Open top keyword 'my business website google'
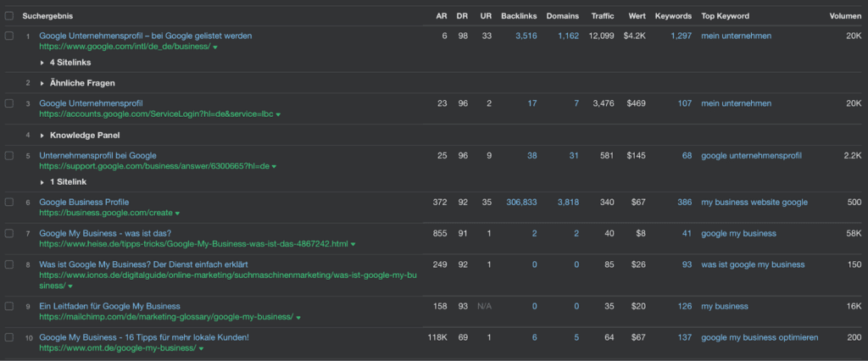Viewport: 868px width, 361px height. click(x=754, y=202)
